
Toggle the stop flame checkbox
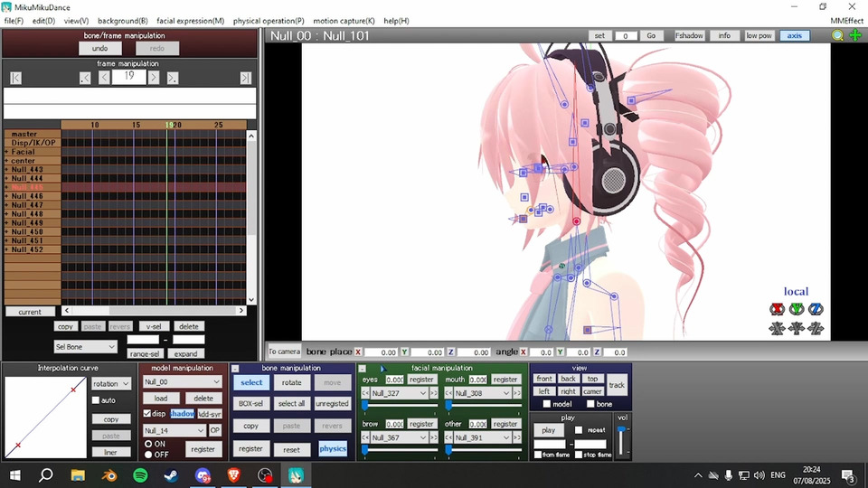click(x=579, y=455)
